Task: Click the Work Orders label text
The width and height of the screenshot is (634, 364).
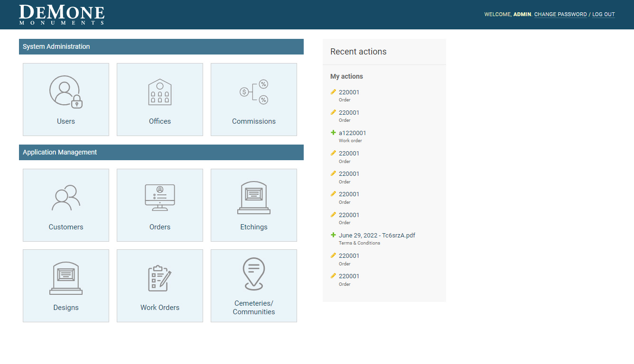Action: point(160,308)
